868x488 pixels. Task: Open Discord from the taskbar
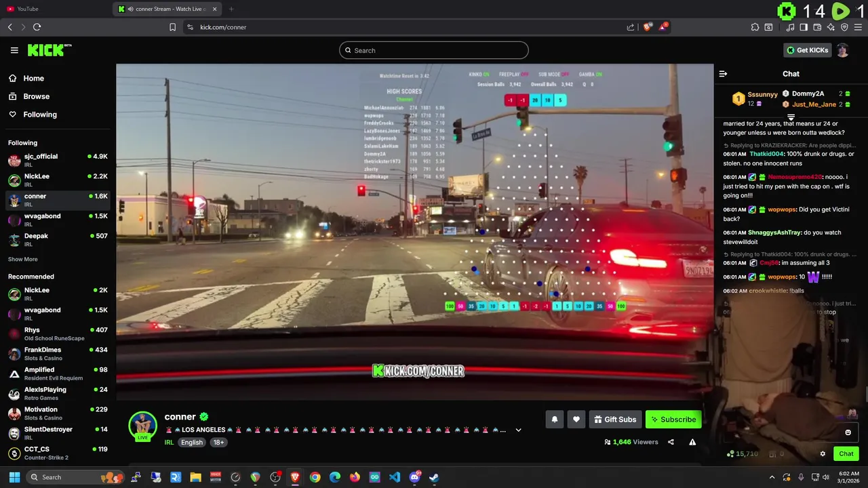[x=414, y=477]
